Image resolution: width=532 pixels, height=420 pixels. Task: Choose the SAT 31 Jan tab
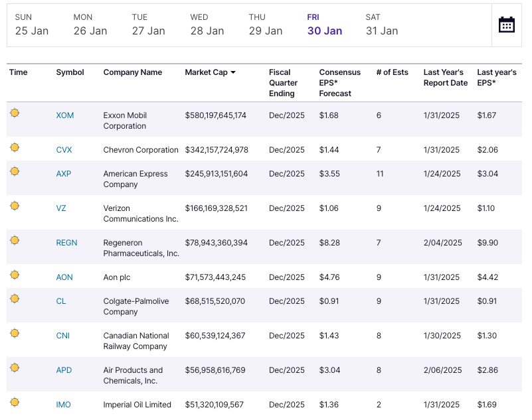382,25
